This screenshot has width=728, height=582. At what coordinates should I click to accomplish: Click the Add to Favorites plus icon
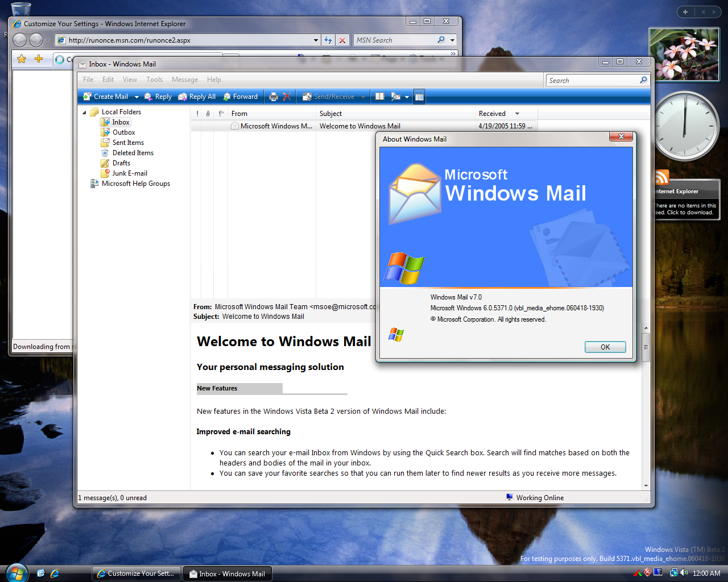click(x=39, y=59)
